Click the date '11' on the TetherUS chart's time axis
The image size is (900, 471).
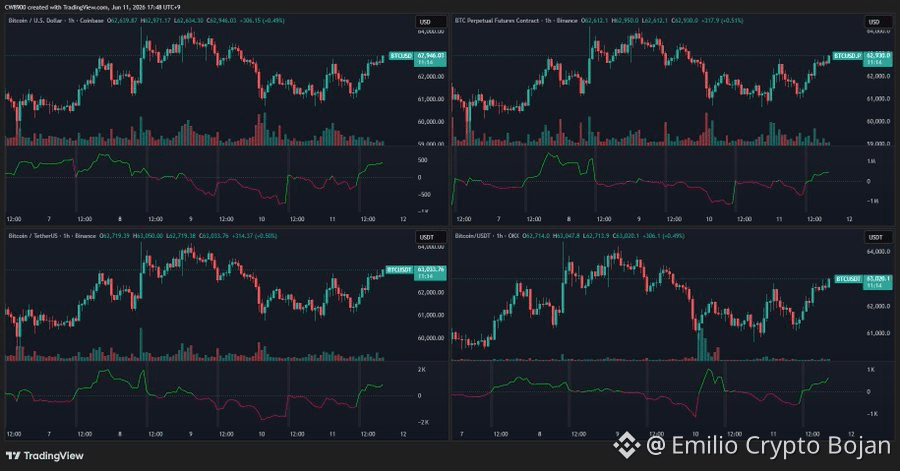[332, 434]
